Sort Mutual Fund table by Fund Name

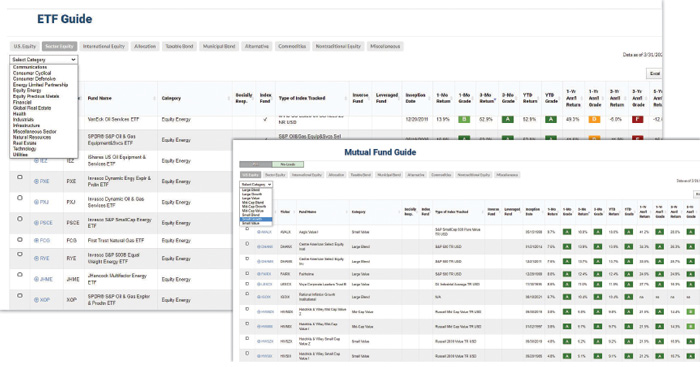322,212
